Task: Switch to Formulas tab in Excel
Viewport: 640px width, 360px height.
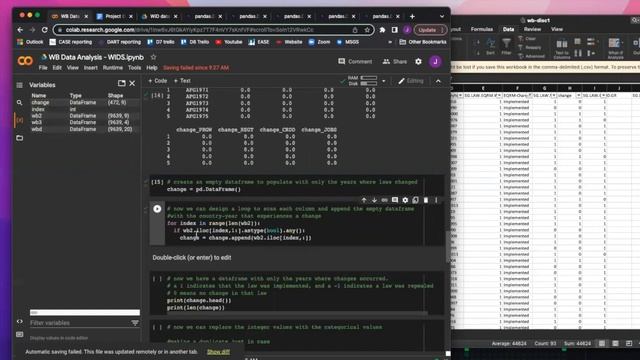Action: coord(482,29)
